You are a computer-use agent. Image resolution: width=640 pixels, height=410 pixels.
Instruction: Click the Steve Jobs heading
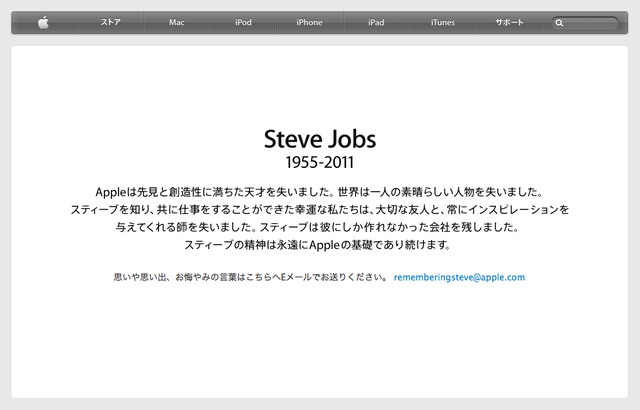point(320,139)
